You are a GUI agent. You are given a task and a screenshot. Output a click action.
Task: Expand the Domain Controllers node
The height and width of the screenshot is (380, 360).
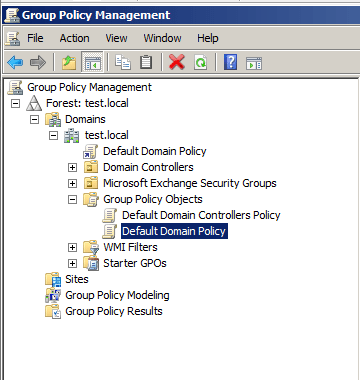tap(72, 167)
